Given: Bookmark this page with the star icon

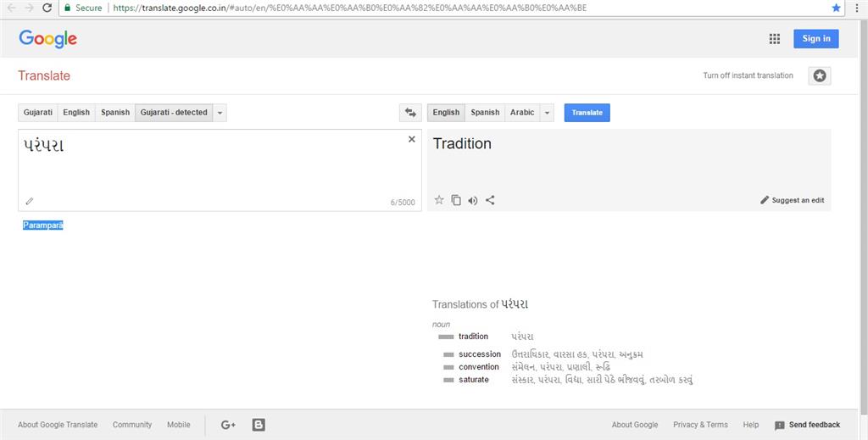Looking at the screenshot, I should pos(836,8).
